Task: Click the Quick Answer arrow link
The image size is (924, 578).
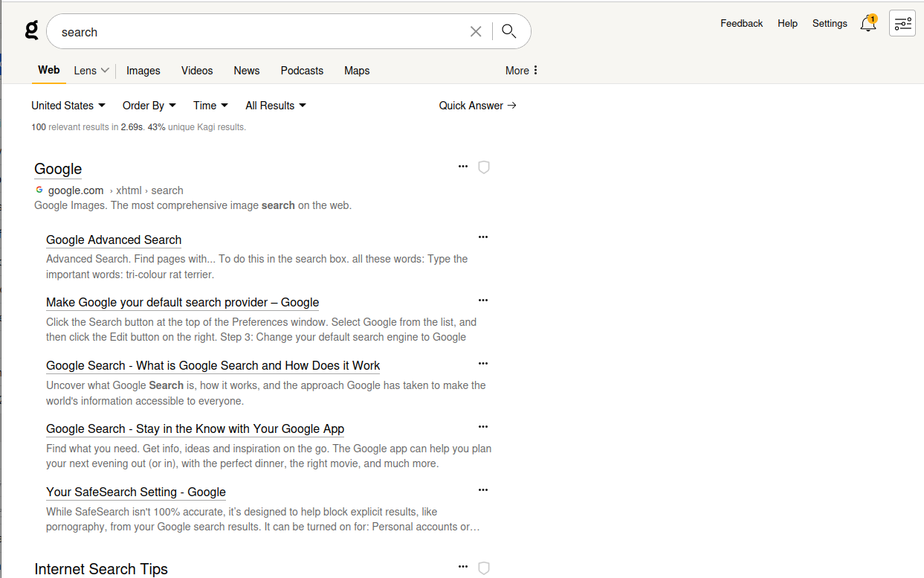Action: (x=477, y=106)
